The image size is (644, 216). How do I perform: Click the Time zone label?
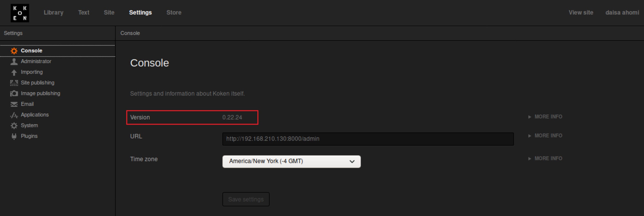click(144, 159)
